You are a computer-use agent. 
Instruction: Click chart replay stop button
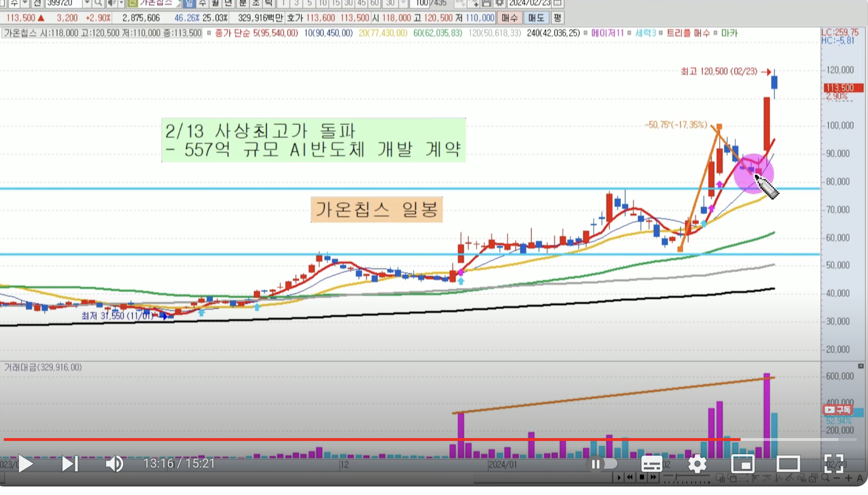[x=642, y=477]
